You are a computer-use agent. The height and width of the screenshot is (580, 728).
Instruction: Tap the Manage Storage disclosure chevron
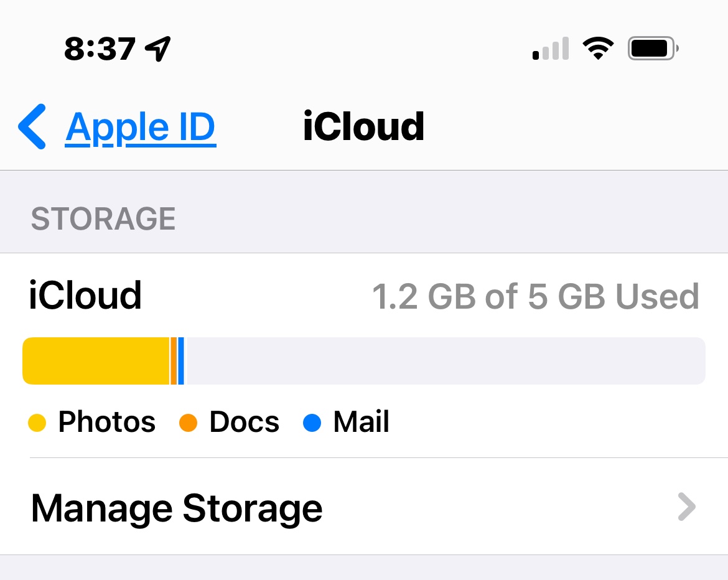(686, 507)
